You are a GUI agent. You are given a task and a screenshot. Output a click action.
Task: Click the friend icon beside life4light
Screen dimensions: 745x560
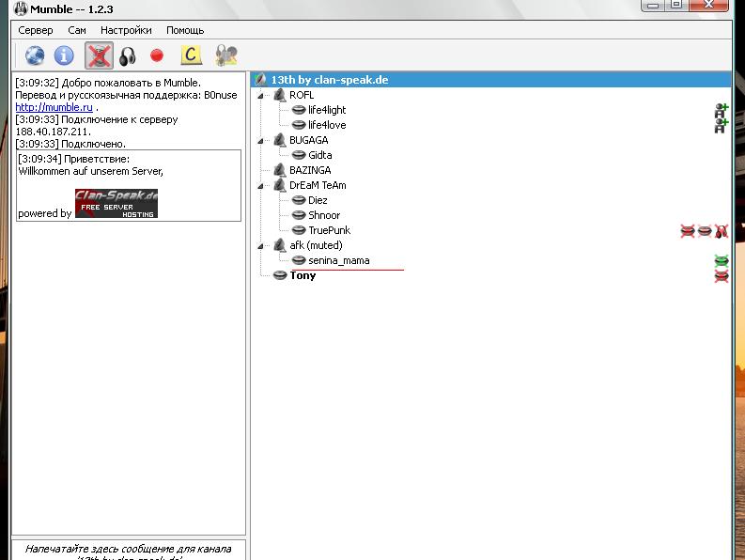721,110
